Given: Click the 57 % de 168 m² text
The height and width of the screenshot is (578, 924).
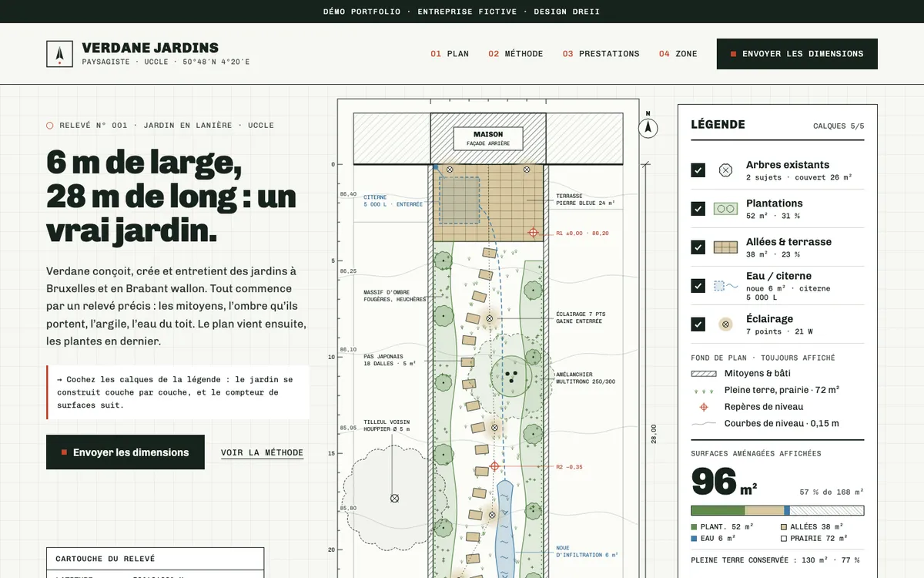Looking at the screenshot, I should click(832, 492).
